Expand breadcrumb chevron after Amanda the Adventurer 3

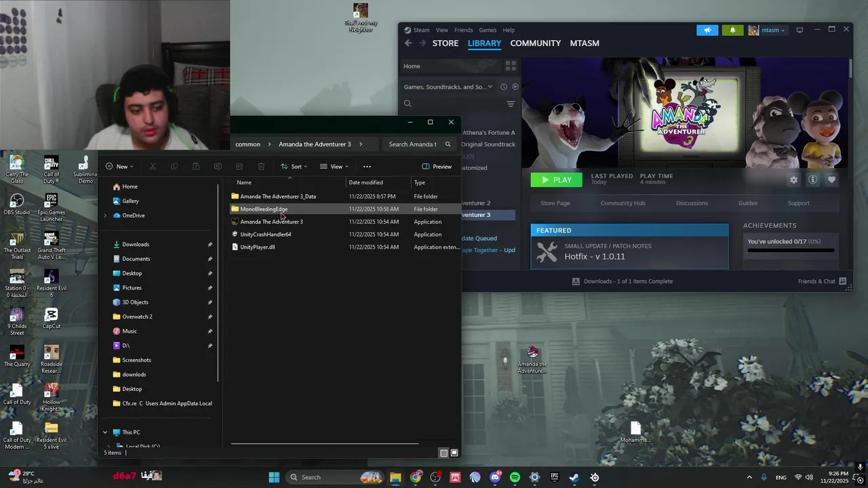coord(361,144)
